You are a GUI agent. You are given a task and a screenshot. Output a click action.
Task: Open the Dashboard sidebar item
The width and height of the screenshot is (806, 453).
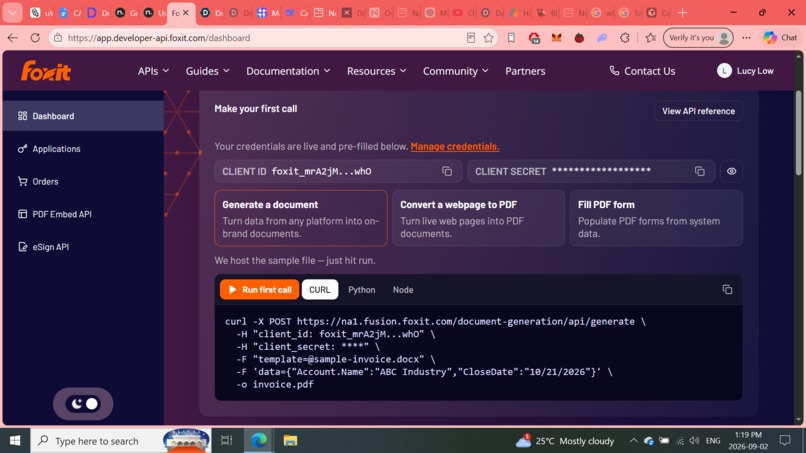(83, 116)
